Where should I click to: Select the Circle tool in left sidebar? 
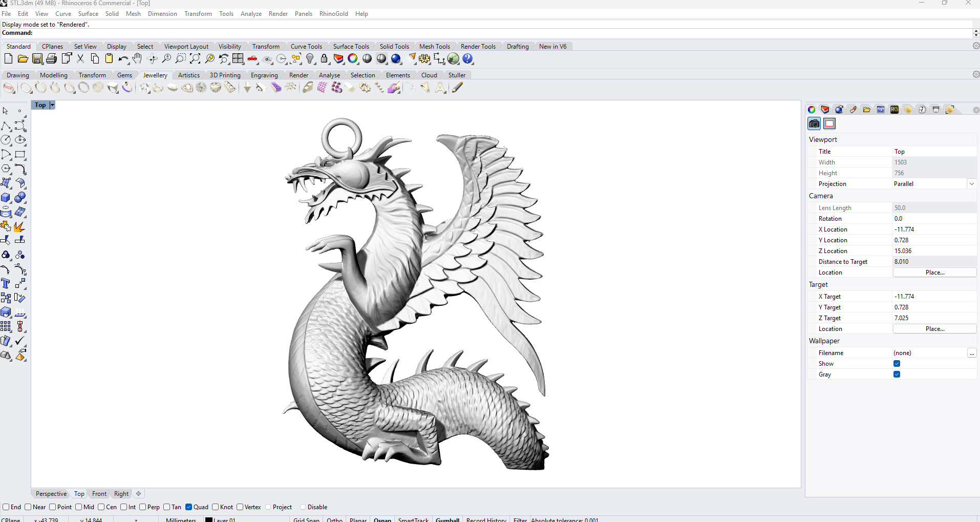[6, 140]
